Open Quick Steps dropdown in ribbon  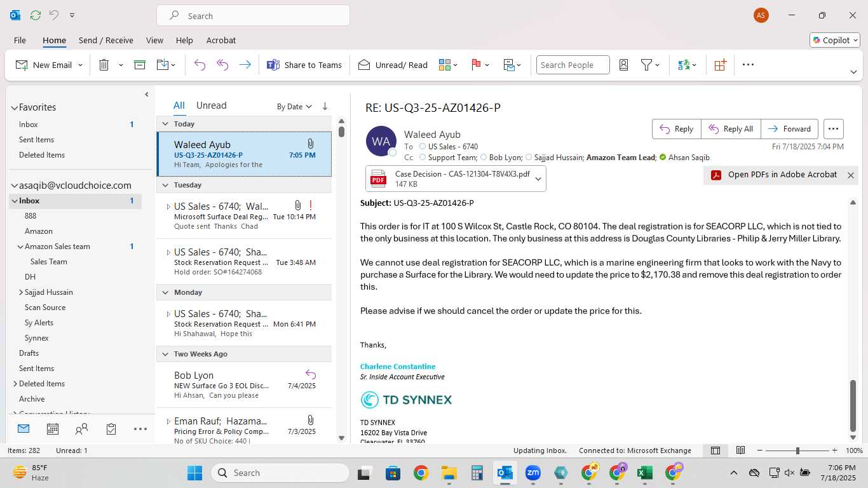pyautogui.click(x=512, y=65)
